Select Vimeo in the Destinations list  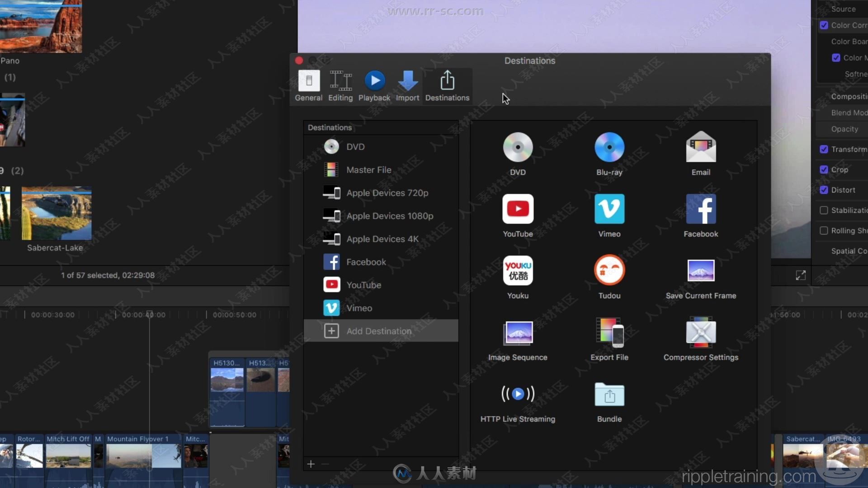point(381,308)
